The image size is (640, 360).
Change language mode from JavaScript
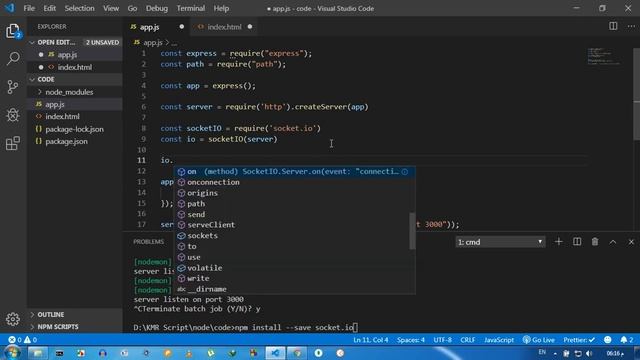tap(499, 340)
